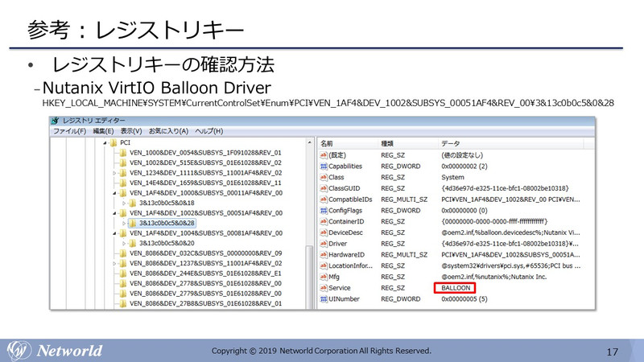Select VEN_1AF4&DEV_1002&SUBSYS_00051AF4&REV_00 tree key

pos(206,213)
